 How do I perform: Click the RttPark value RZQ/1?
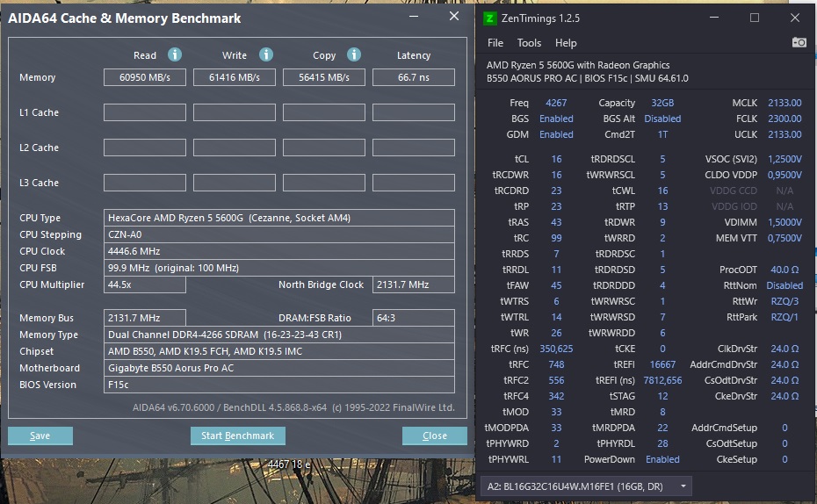click(x=784, y=317)
